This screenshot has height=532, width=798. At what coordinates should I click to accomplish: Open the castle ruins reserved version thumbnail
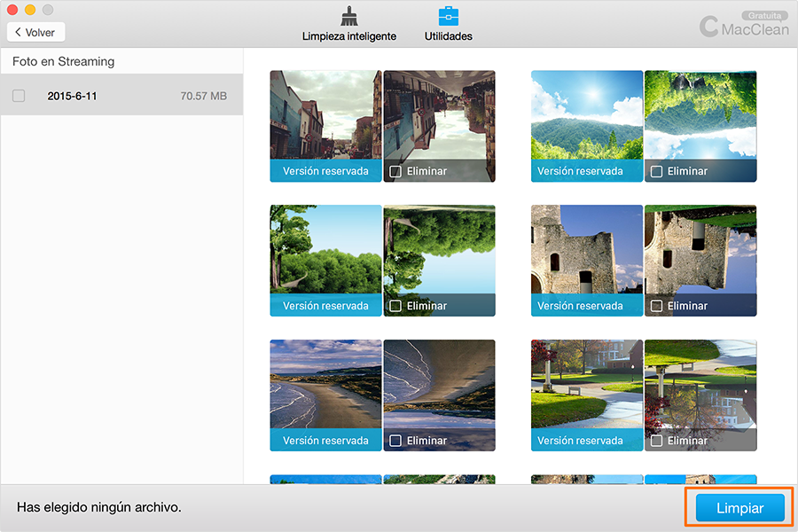click(586, 252)
